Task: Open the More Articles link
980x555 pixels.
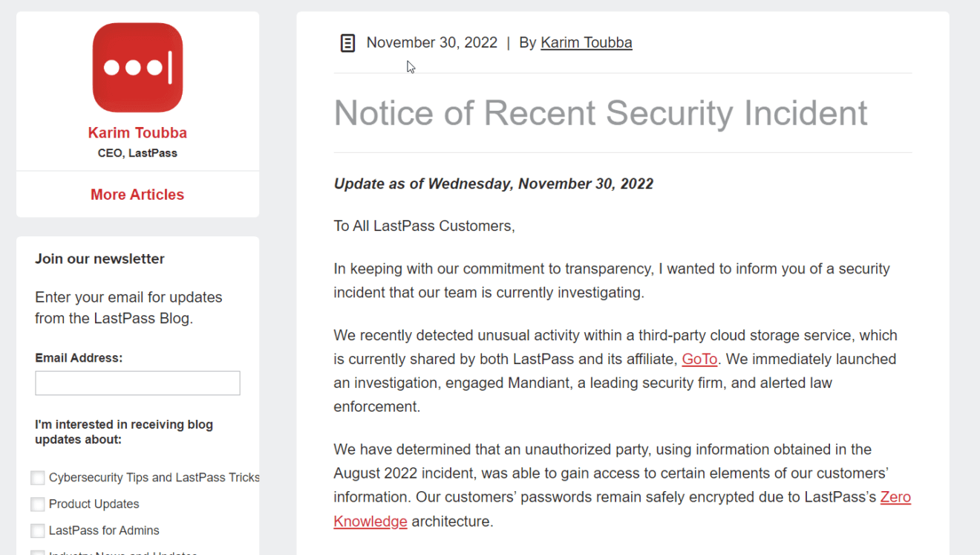Action: click(x=137, y=195)
